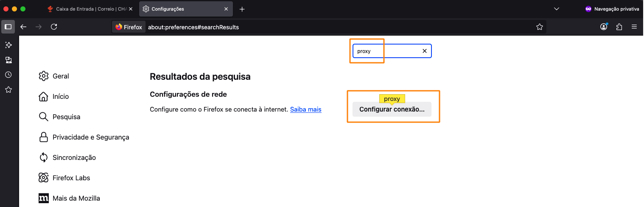644x207 pixels.
Task: Open the Firefox account menu
Action: 604,27
